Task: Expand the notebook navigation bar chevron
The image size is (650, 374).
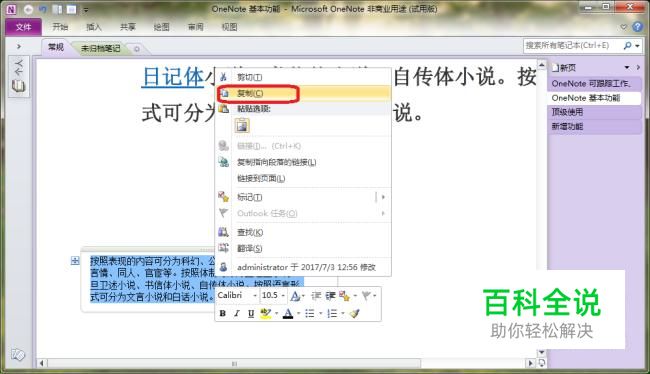Action: click(19, 46)
